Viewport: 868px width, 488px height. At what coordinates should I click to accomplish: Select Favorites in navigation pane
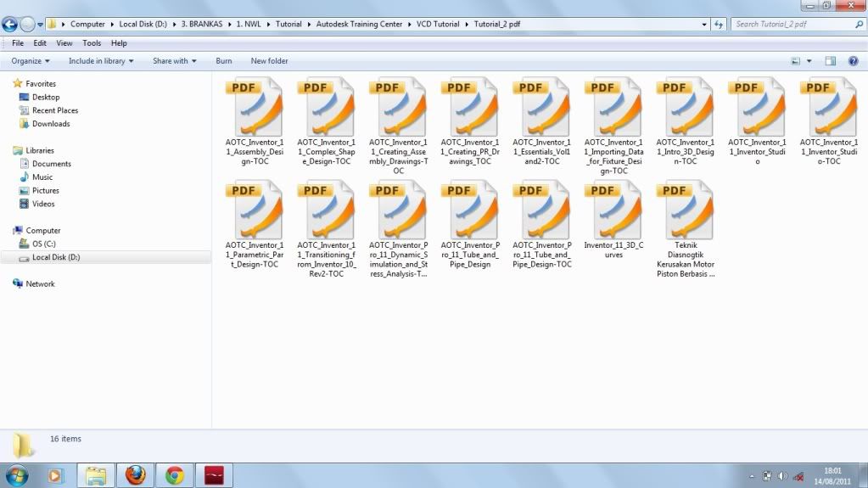tap(41, 84)
